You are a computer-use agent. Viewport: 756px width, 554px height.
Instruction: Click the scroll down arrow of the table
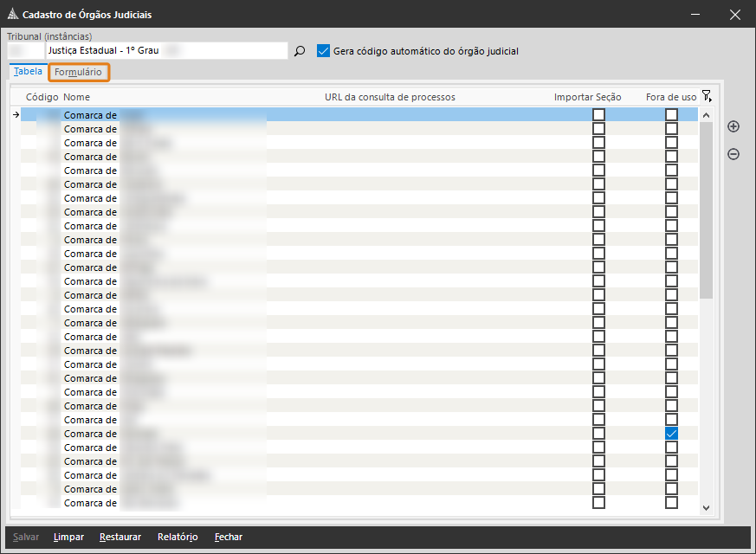[706, 508]
